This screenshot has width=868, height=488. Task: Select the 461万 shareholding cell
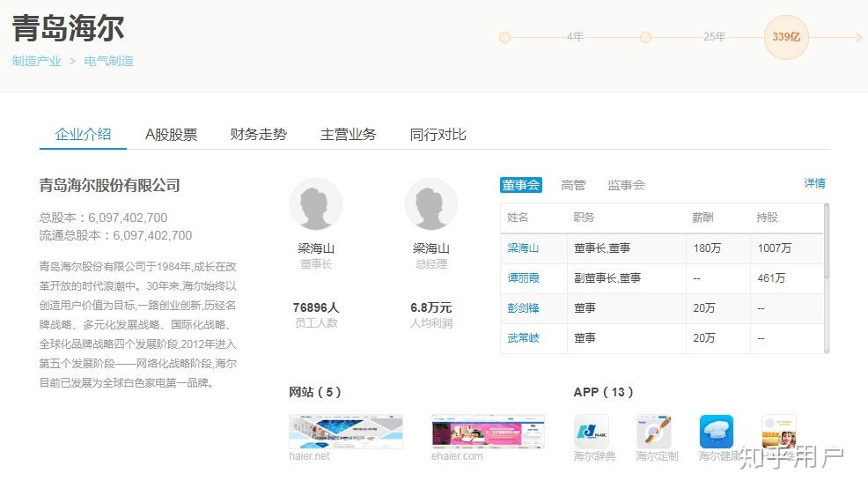(x=771, y=278)
